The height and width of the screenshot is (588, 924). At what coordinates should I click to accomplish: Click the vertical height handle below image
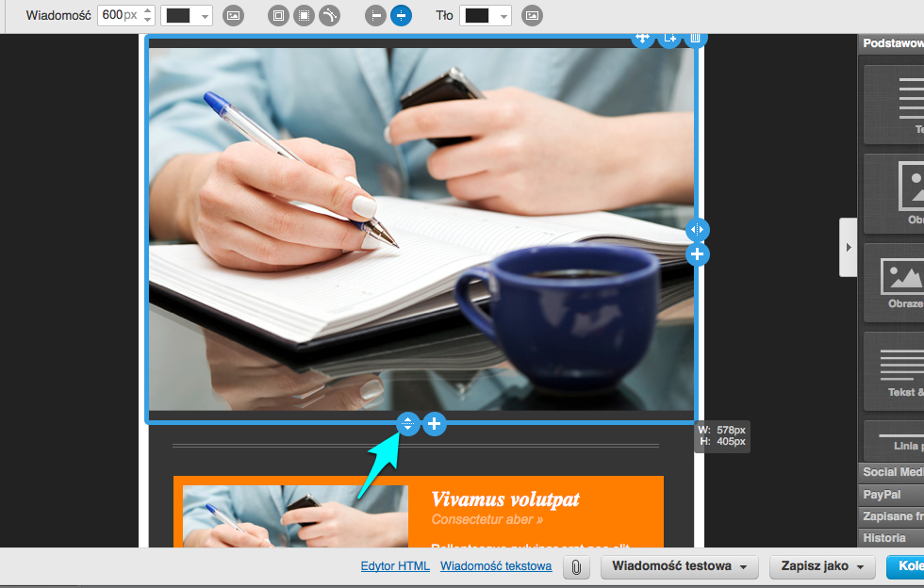point(407,424)
